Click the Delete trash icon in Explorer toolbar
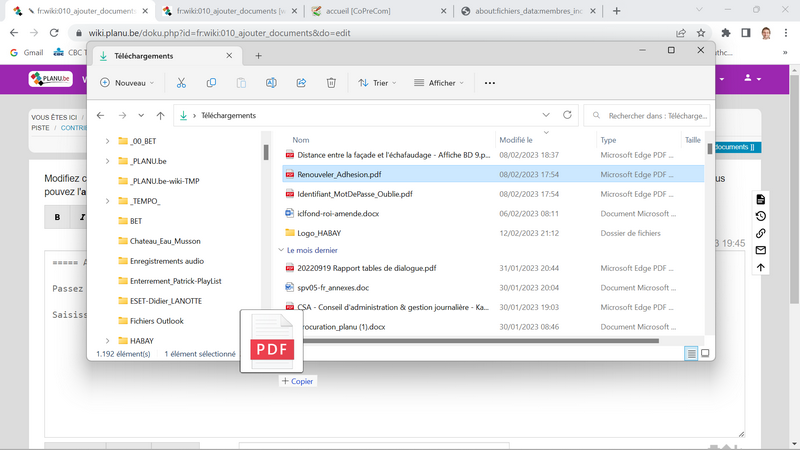The height and width of the screenshot is (450, 800). pos(331,83)
